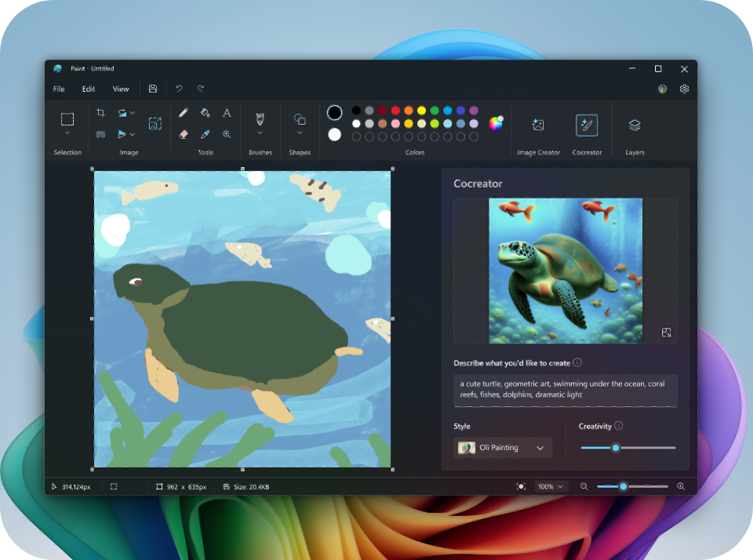This screenshot has height=560, width=753.
Task: Adjust the status bar zoom slider
Action: 623,486
